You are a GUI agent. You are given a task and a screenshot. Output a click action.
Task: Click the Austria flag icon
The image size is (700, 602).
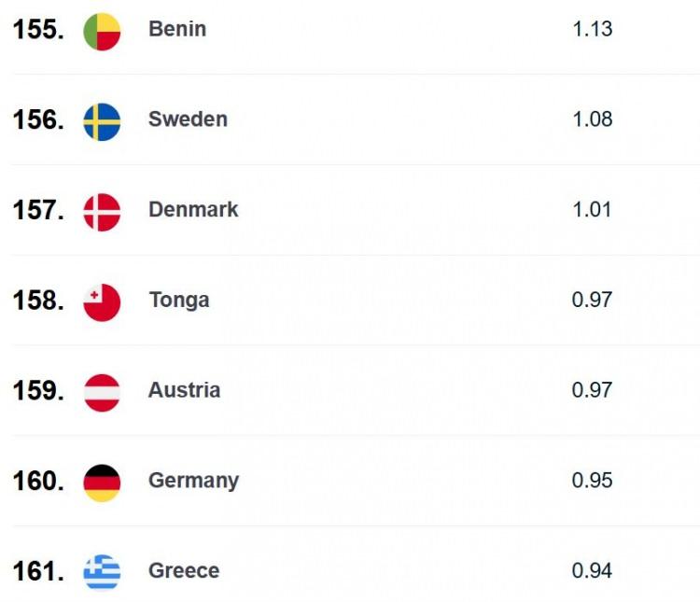pyautogui.click(x=102, y=393)
